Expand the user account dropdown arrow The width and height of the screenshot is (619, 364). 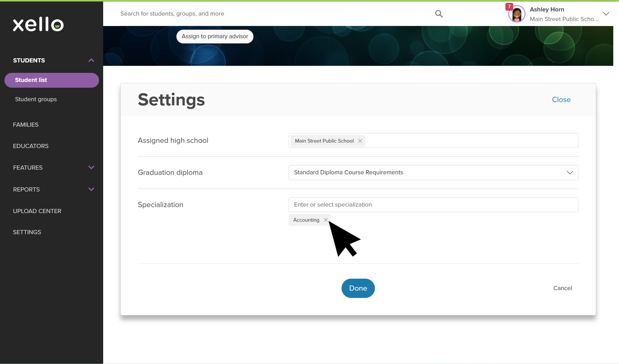tap(606, 14)
